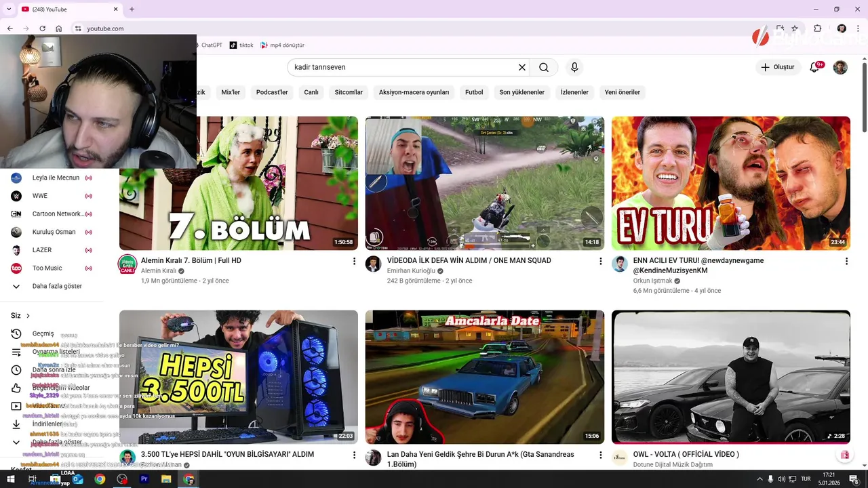Open Outlook from the taskbar

pyautogui.click(x=77, y=479)
